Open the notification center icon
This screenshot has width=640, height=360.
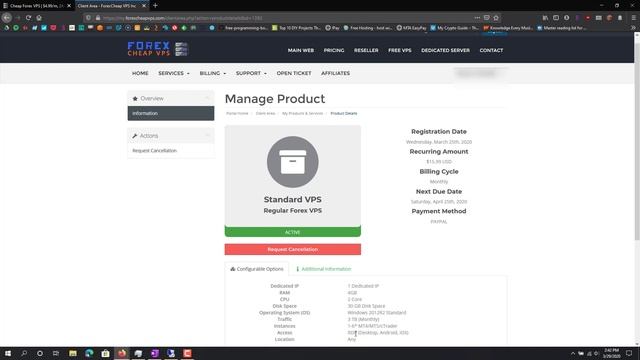[629, 353]
